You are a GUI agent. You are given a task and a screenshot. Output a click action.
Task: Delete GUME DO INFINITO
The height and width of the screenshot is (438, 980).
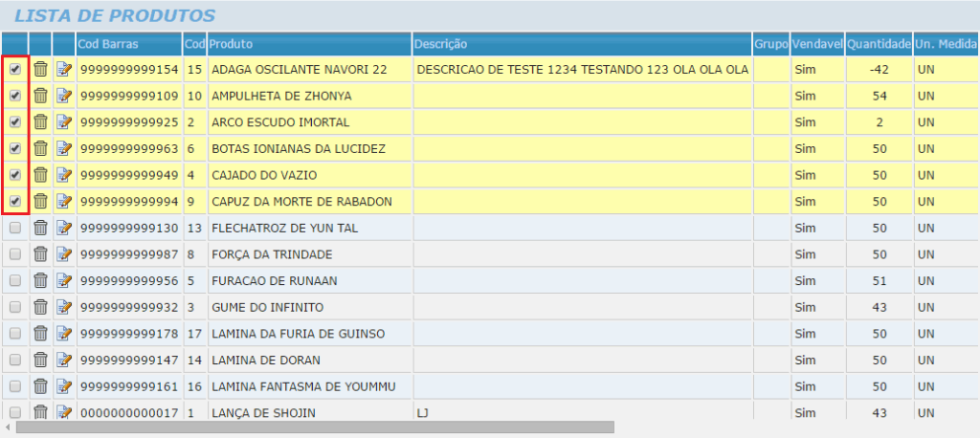(40, 307)
